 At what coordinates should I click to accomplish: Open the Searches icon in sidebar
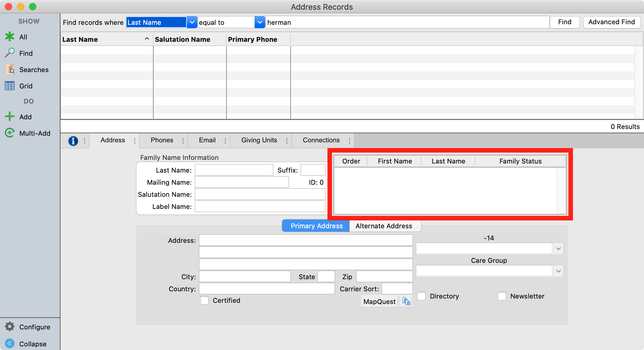(10, 69)
